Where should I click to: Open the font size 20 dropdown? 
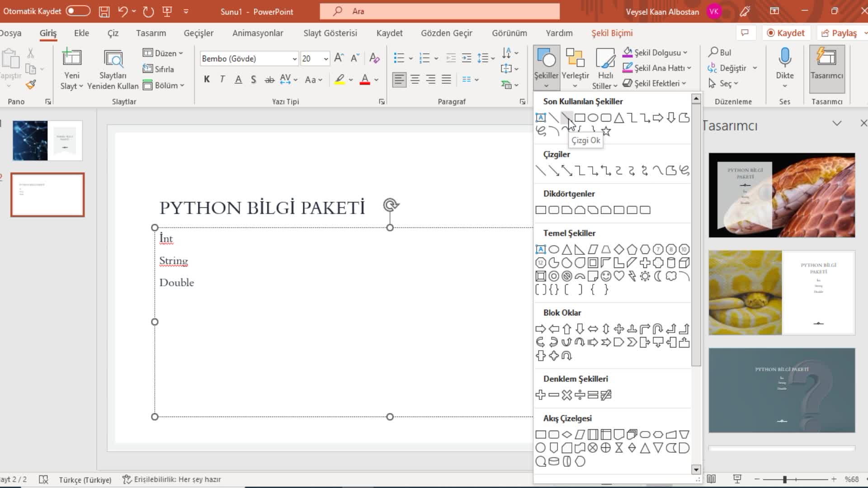[325, 59]
